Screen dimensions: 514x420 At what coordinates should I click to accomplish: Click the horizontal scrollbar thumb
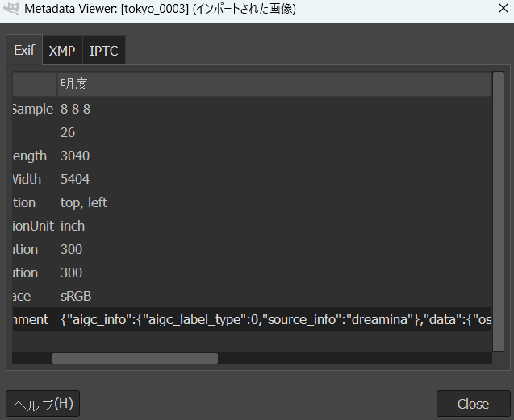click(x=135, y=358)
